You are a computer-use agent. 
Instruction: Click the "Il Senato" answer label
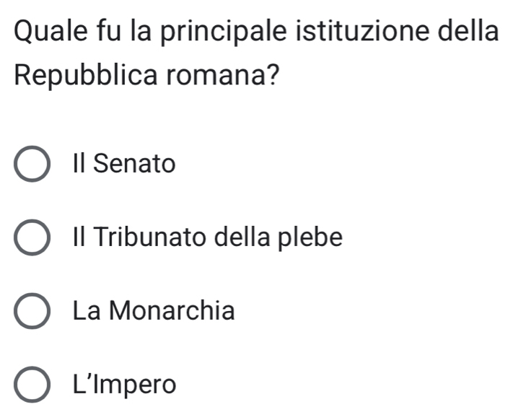click(123, 165)
